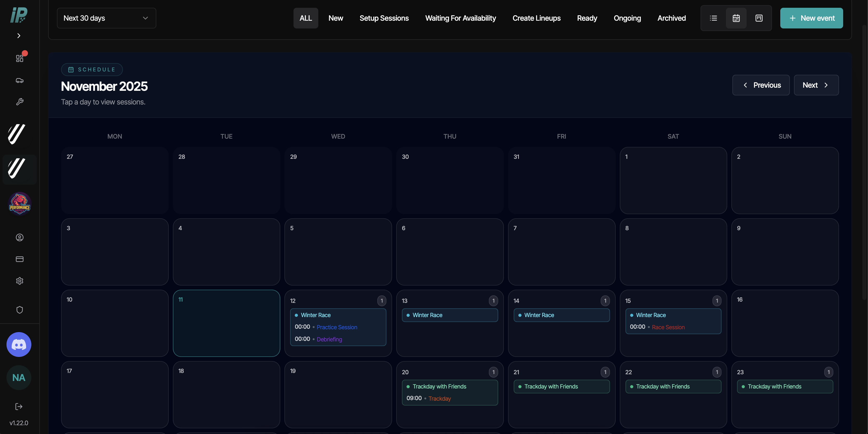Select the first striped team logo

tap(17, 134)
